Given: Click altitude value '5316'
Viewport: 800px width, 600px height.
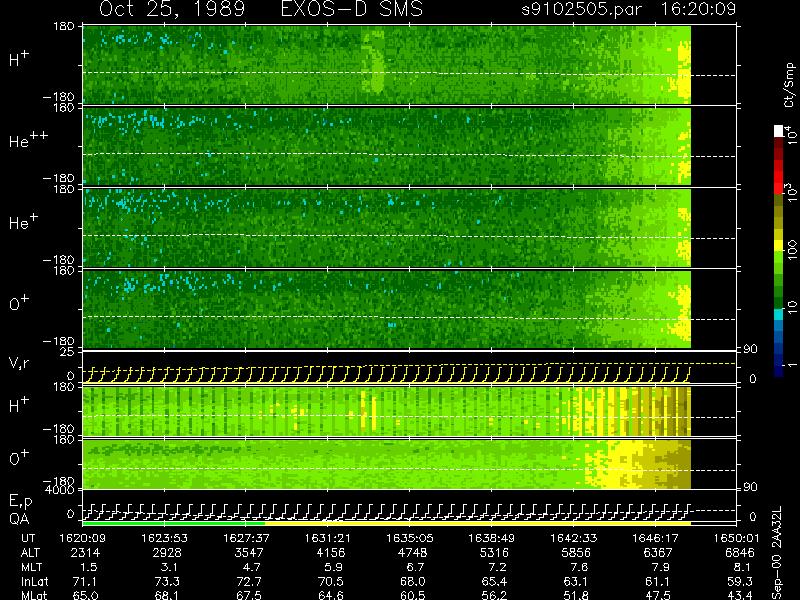Looking at the screenshot, I should [494, 553].
